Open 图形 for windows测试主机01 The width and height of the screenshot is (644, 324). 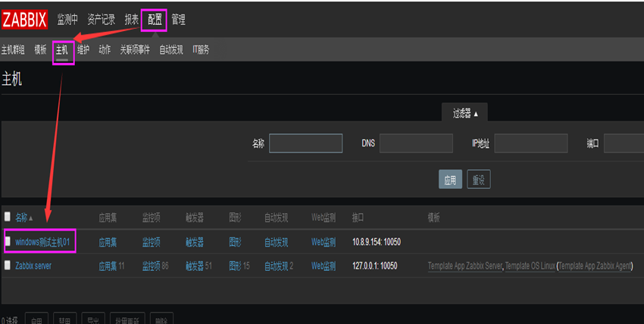click(x=236, y=242)
